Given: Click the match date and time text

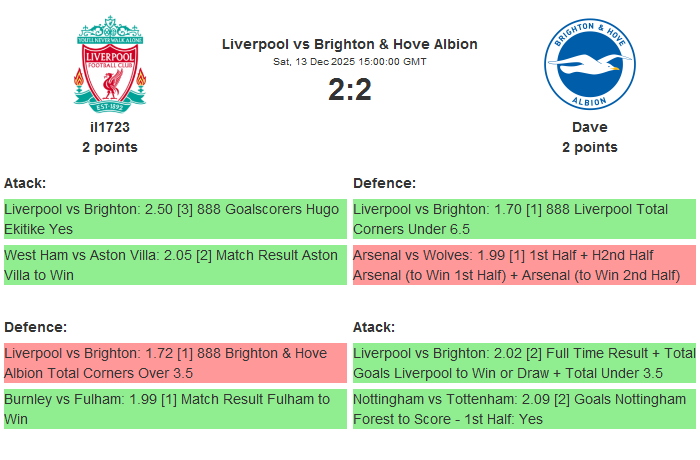Looking at the screenshot, I should coord(349,62).
